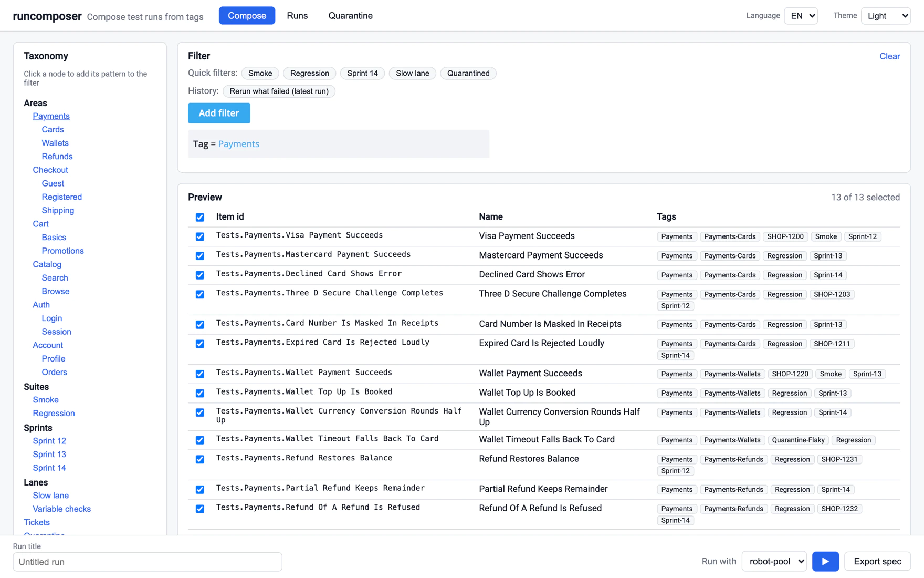Viewport: 924px width, 578px height.
Task: Click the SHOP-1232 tag chip
Action: click(x=839, y=509)
